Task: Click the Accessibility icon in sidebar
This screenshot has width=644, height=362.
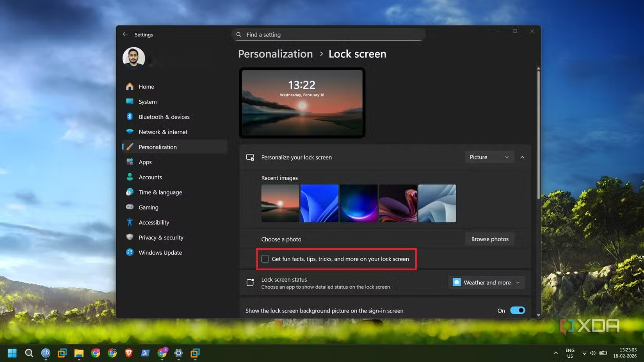Action: pos(130,222)
